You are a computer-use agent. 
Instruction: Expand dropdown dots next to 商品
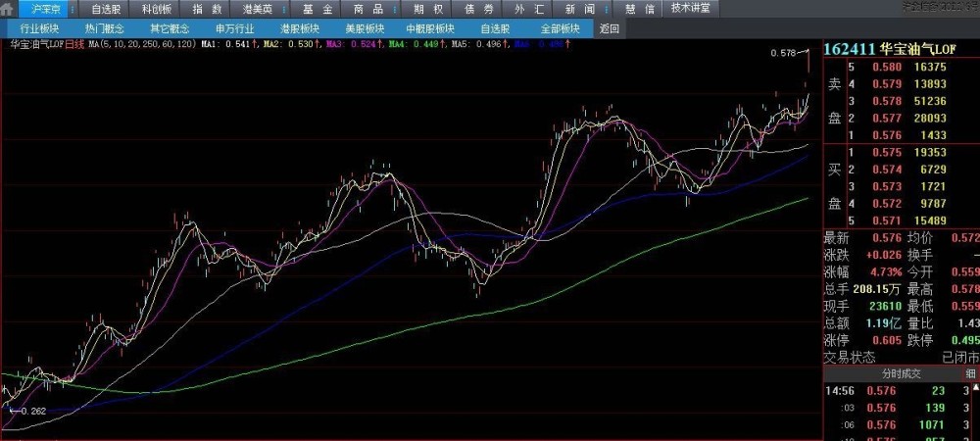pos(395,10)
